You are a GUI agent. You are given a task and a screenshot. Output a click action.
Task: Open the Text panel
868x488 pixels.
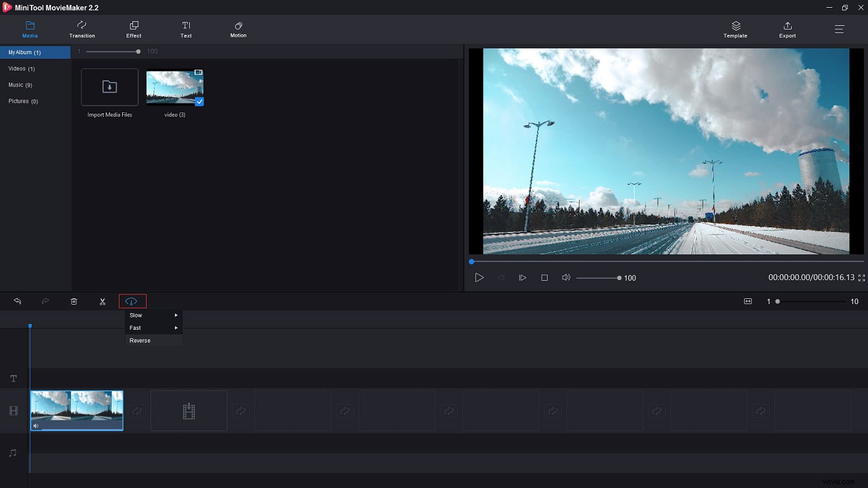186,29
